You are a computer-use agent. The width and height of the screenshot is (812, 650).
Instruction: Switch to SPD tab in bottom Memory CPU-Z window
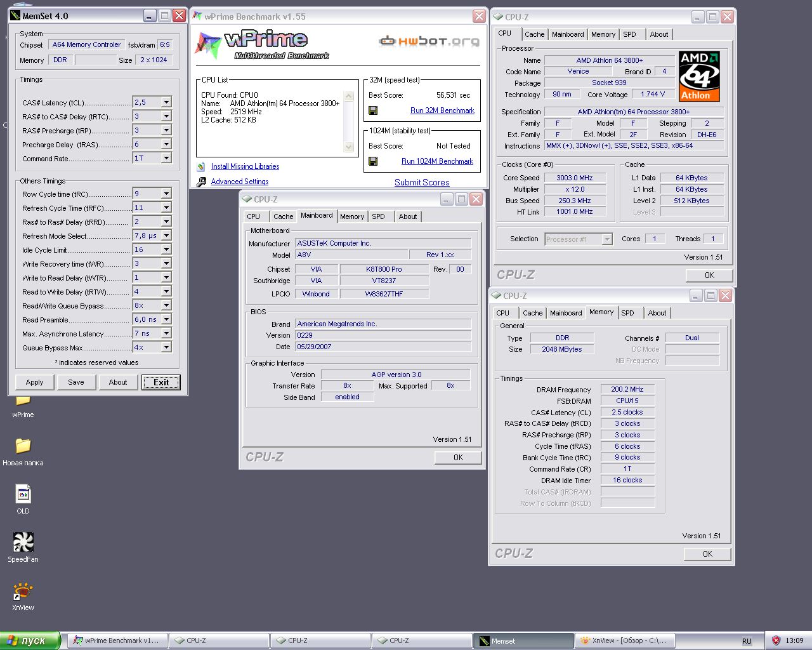coord(627,313)
